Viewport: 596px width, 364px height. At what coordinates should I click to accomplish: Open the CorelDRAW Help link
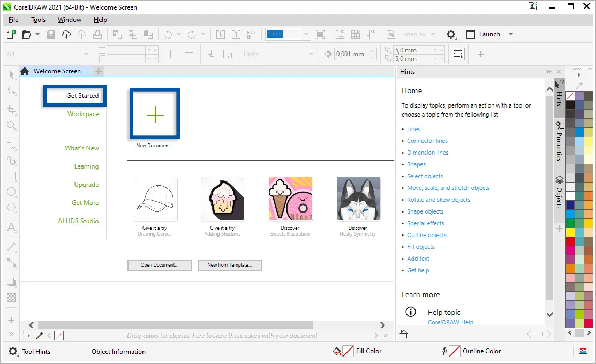tap(450, 322)
